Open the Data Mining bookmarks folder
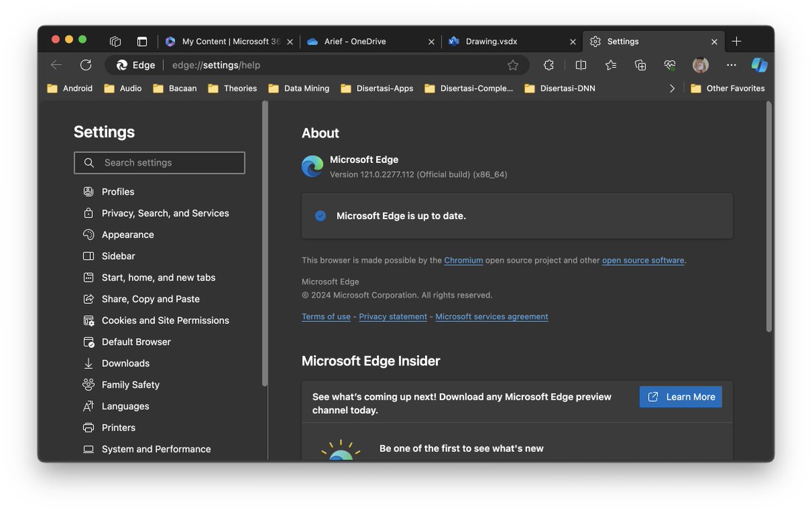This screenshot has width=812, height=512. [x=299, y=88]
